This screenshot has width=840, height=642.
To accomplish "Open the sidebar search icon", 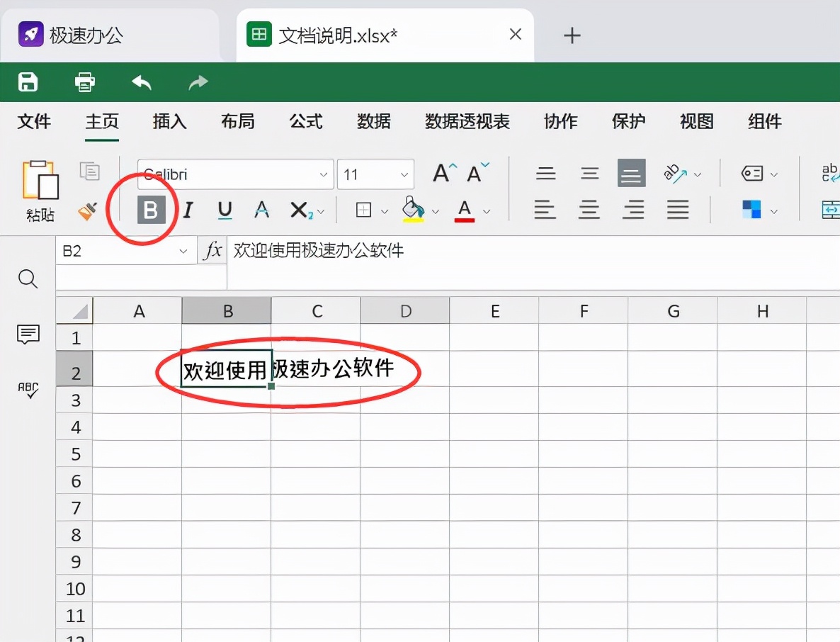I will click(x=28, y=279).
